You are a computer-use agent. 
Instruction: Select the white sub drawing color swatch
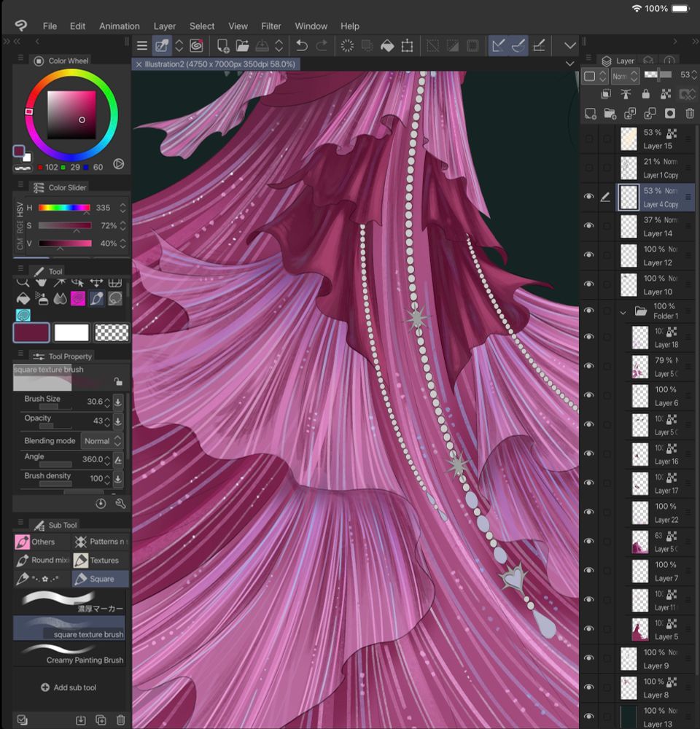(71, 333)
